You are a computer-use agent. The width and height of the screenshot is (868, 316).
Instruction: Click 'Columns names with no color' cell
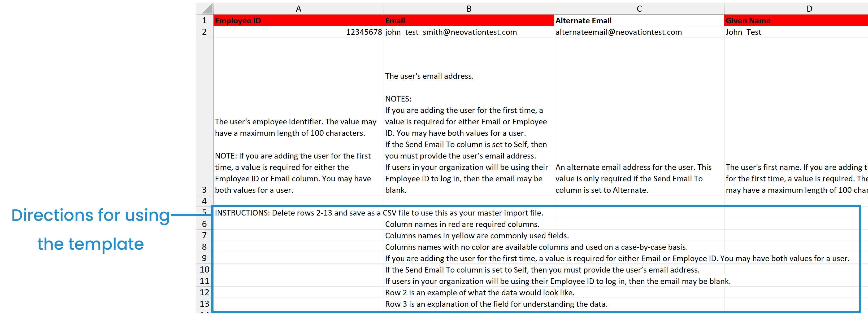tap(536, 247)
